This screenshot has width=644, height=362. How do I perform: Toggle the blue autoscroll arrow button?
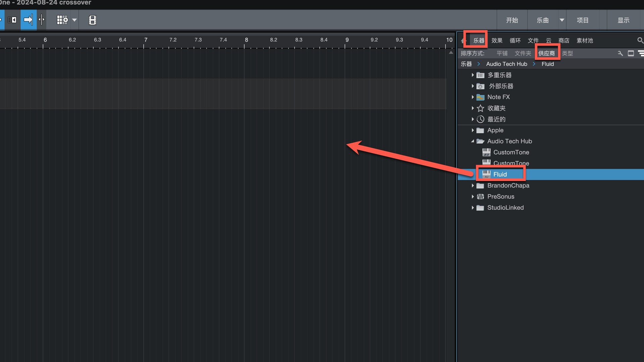point(29,20)
